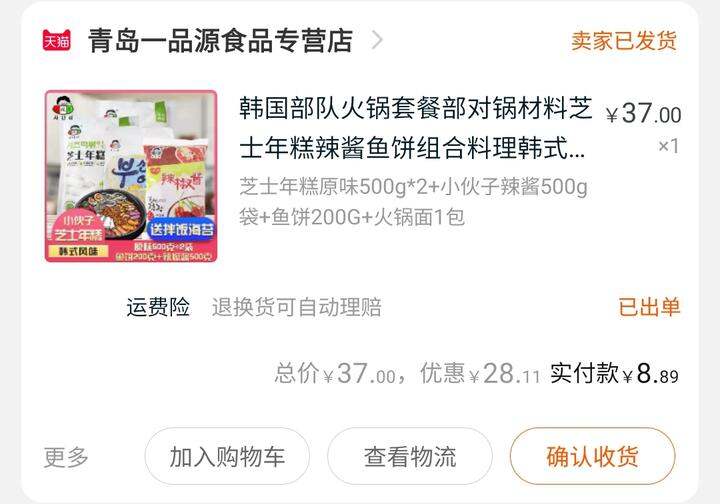Open the 更多 options menu

(x=66, y=456)
